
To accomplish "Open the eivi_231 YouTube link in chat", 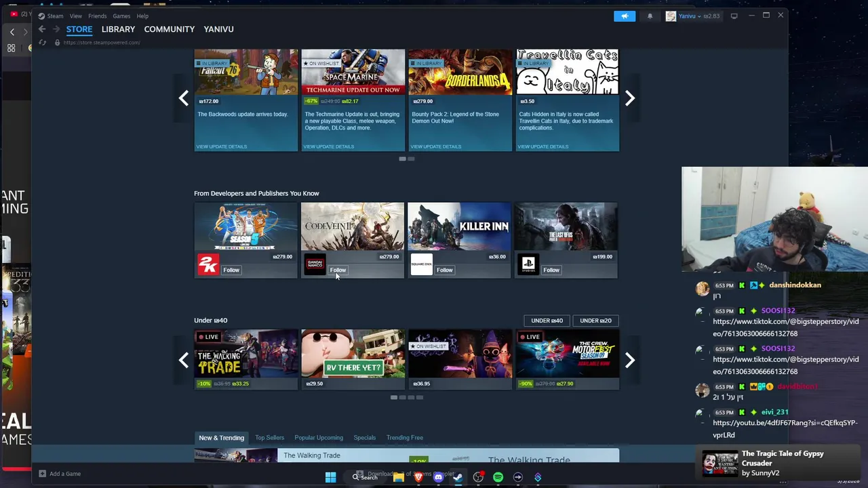I will 785,428.
